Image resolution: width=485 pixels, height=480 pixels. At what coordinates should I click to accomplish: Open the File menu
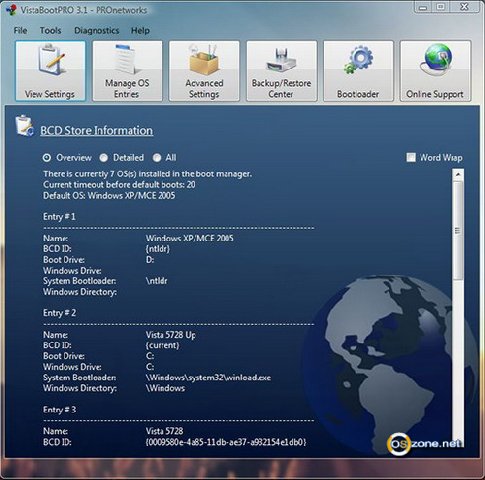pyautogui.click(x=20, y=30)
